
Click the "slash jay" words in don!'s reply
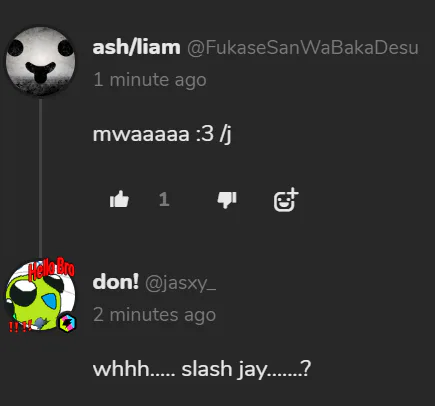click(x=224, y=369)
